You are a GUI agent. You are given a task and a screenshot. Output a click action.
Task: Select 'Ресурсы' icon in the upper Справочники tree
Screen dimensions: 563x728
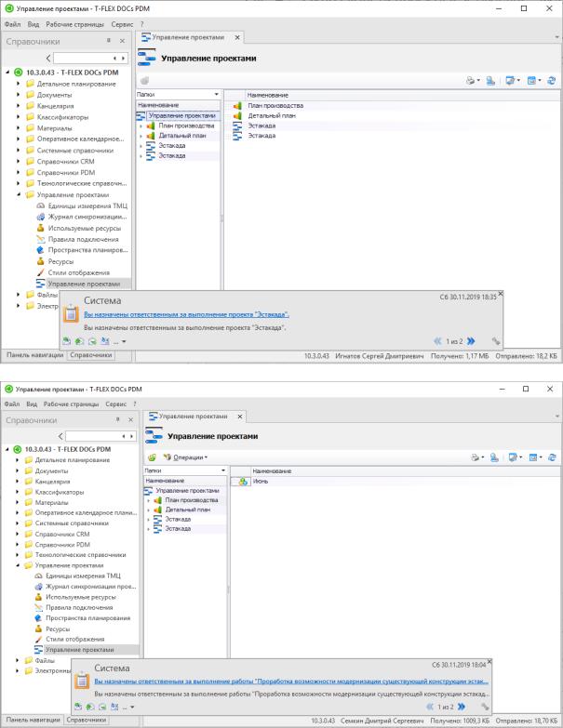(40, 261)
